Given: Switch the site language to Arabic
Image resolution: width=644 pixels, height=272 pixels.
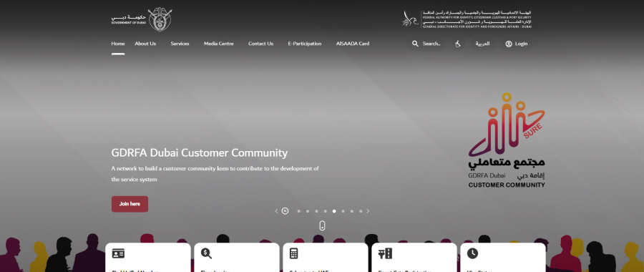Looking at the screenshot, I should click(482, 44).
